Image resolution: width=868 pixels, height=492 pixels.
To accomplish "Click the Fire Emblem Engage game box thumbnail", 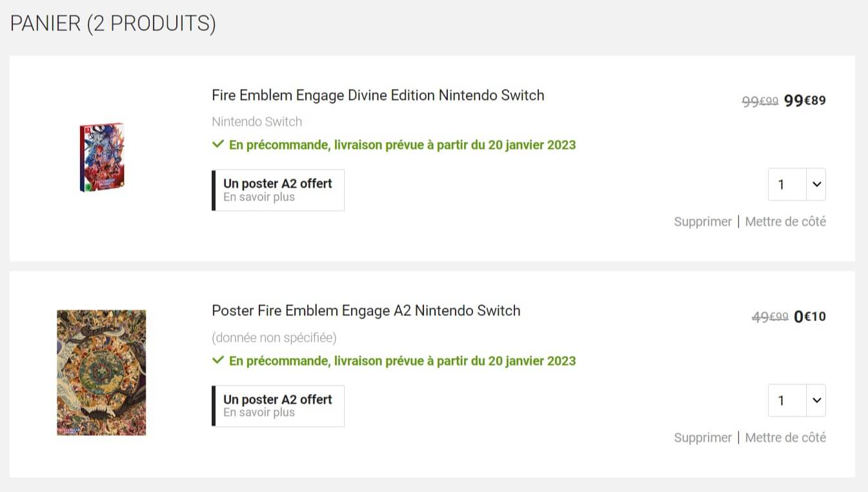I will coord(102,157).
